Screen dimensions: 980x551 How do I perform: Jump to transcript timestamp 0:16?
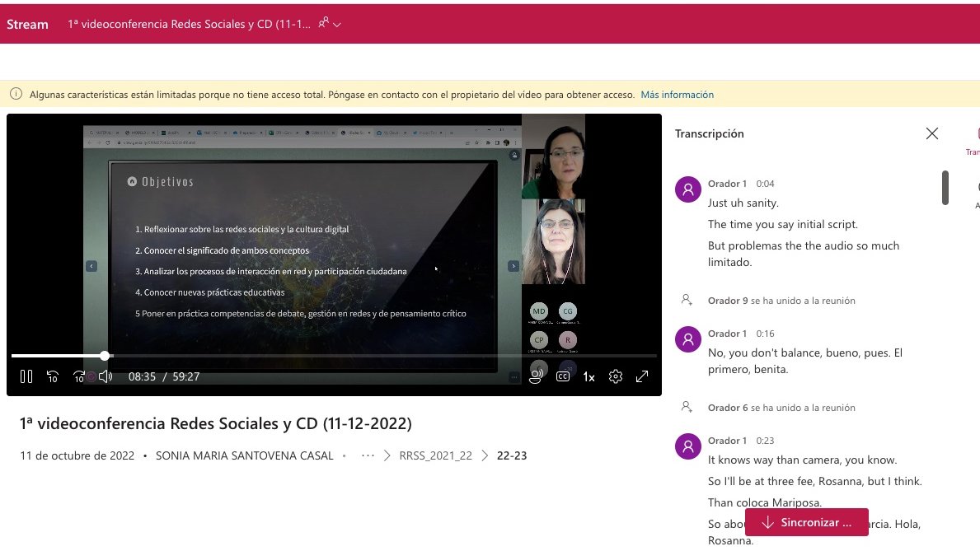click(765, 334)
